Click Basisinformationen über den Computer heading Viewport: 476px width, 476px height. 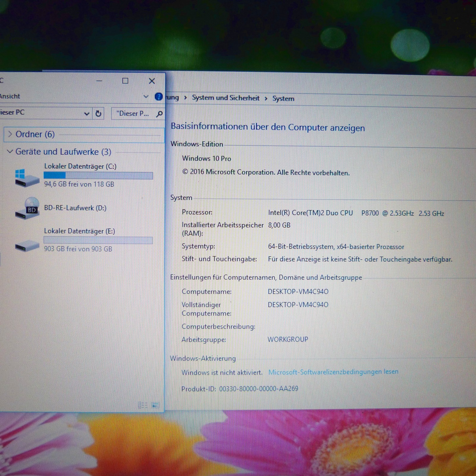click(x=268, y=127)
